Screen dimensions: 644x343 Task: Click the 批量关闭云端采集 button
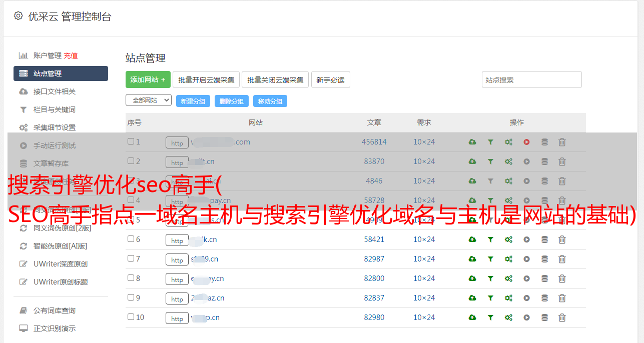pyautogui.click(x=275, y=79)
